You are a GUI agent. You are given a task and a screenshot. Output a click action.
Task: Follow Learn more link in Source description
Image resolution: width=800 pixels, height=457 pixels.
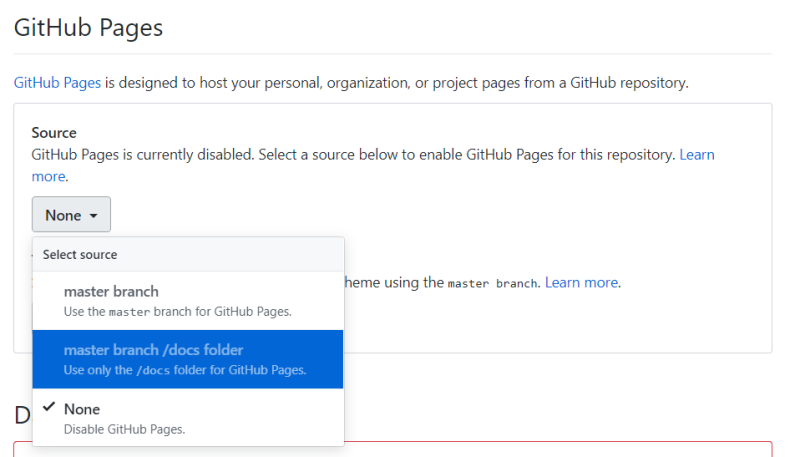click(697, 155)
